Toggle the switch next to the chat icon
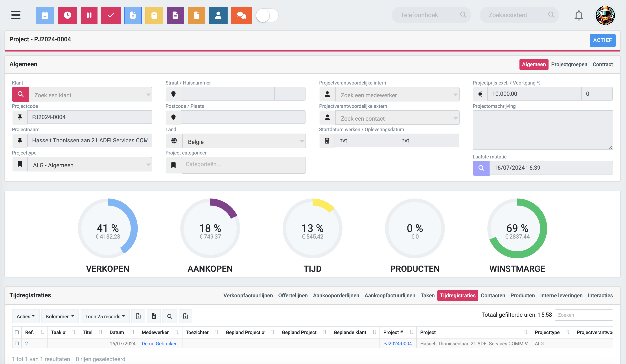This screenshot has width=626, height=364. pyautogui.click(x=267, y=15)
